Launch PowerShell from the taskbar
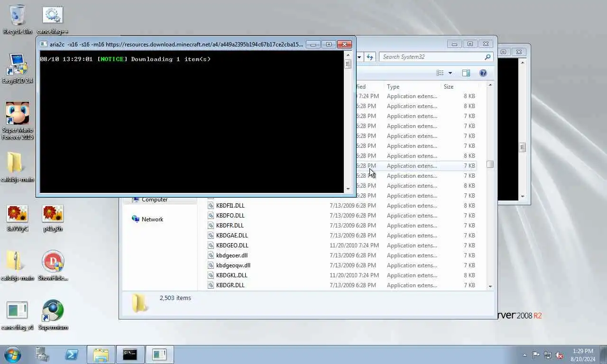607x364 pixels. pyautogui.click(x=71, y=355)
